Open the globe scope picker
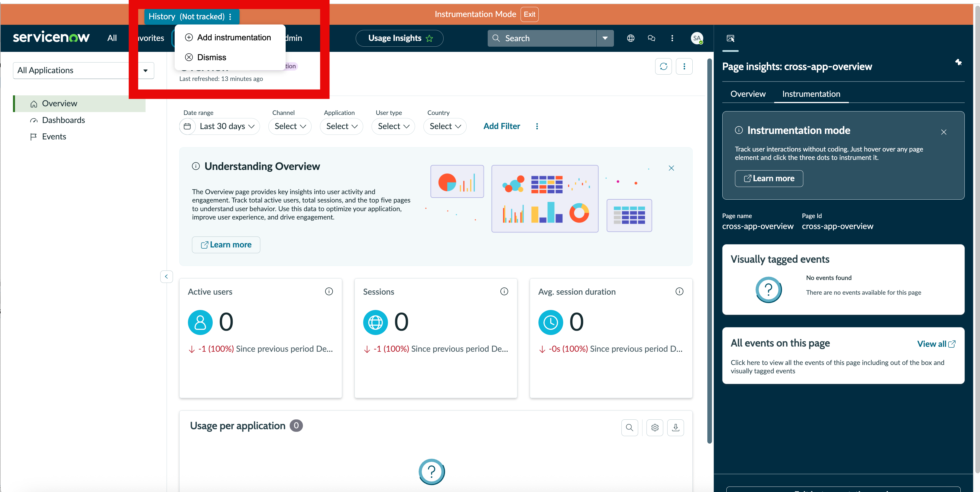Screen dimensions: 980x492 click(630, 38)
